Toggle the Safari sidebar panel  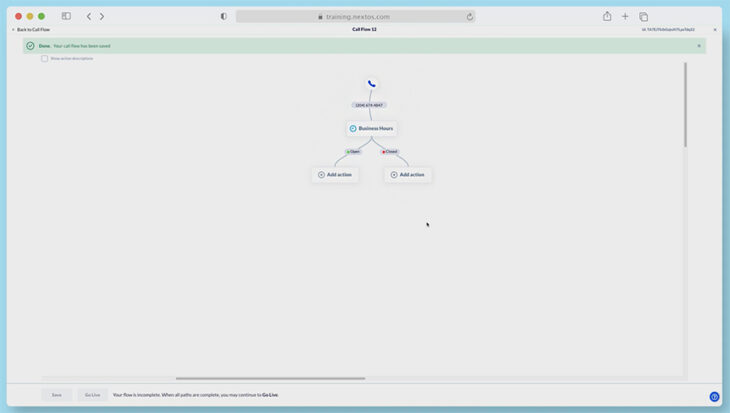tap(66, 16)
